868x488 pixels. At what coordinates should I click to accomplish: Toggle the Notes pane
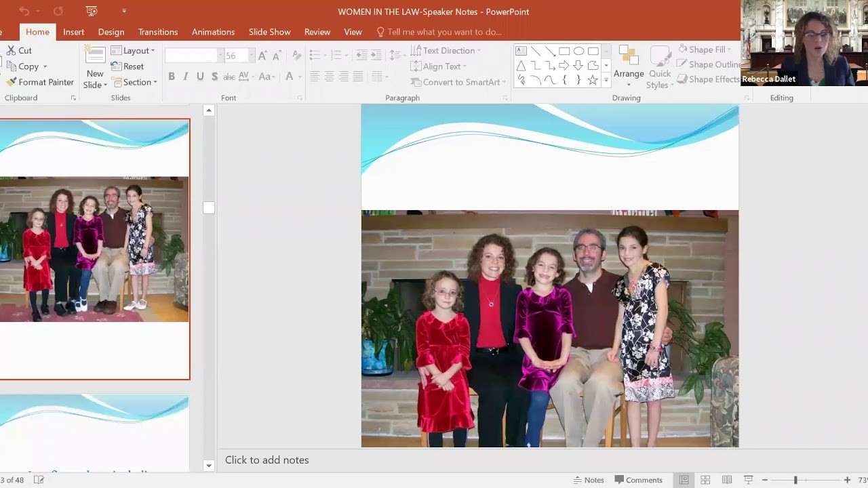pos(589,480)
